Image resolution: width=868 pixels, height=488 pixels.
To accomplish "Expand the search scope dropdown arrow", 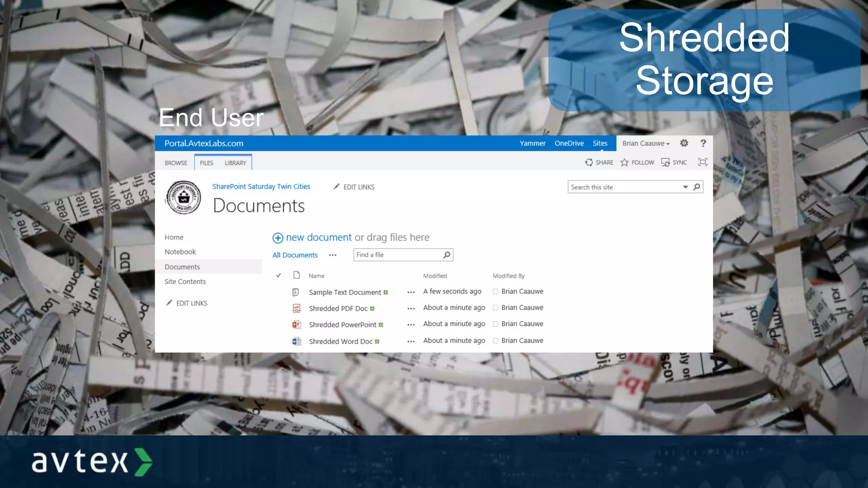I will pos(685,187).
